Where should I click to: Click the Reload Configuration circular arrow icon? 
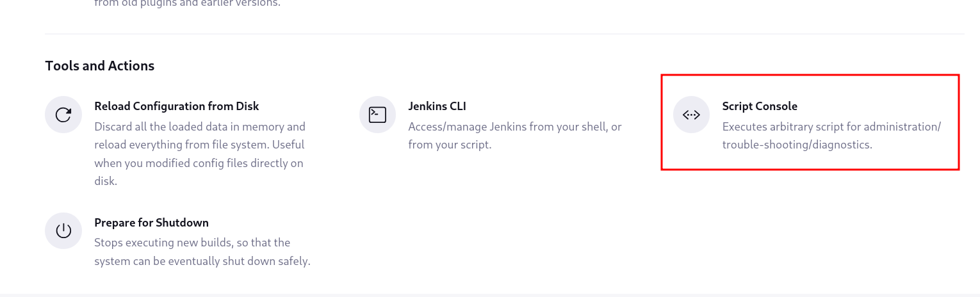point(63,115)
